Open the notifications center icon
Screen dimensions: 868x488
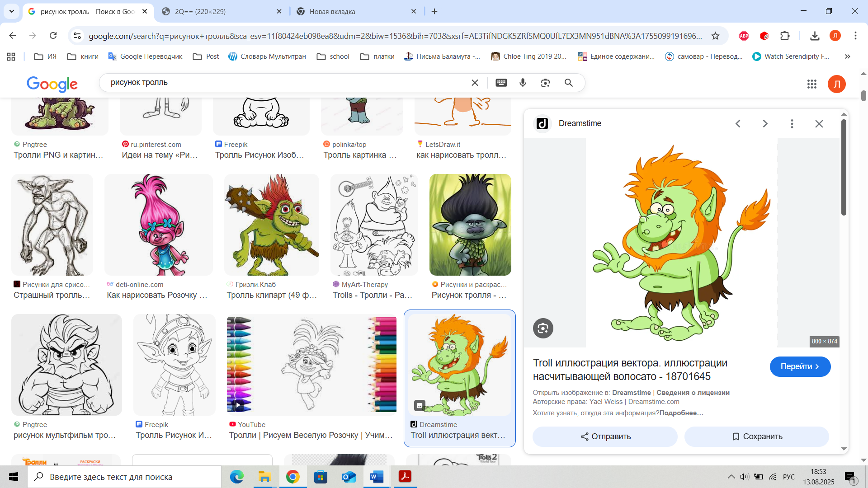click(x=850, y=477)
